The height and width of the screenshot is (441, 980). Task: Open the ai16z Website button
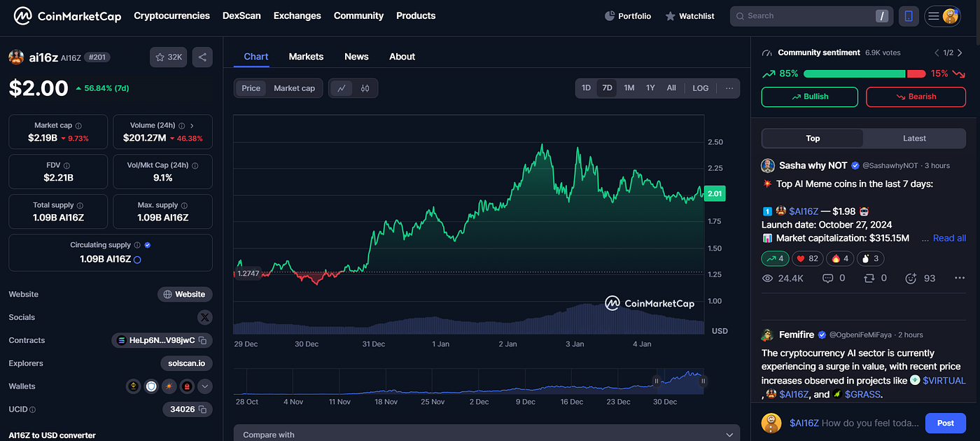[185, 294]
